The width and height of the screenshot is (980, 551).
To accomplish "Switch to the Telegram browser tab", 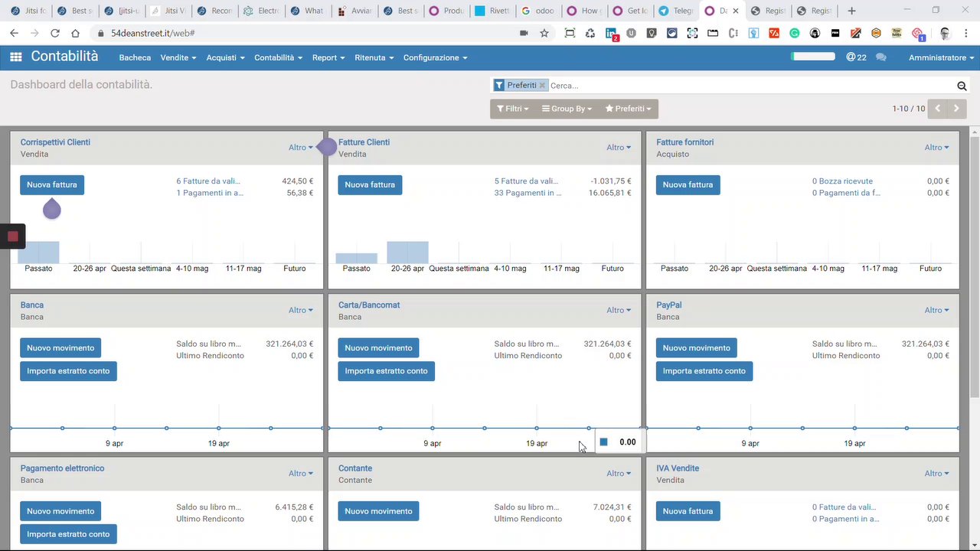I will (676, 11).
